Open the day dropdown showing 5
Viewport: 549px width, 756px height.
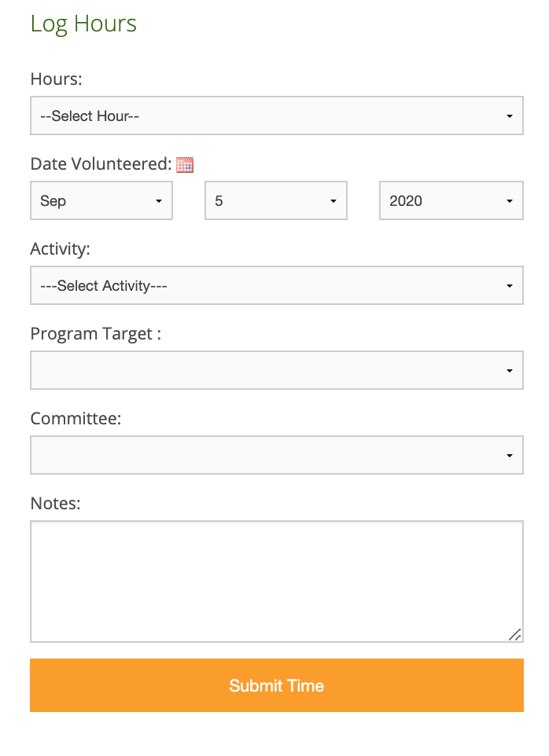click(276, 200)
